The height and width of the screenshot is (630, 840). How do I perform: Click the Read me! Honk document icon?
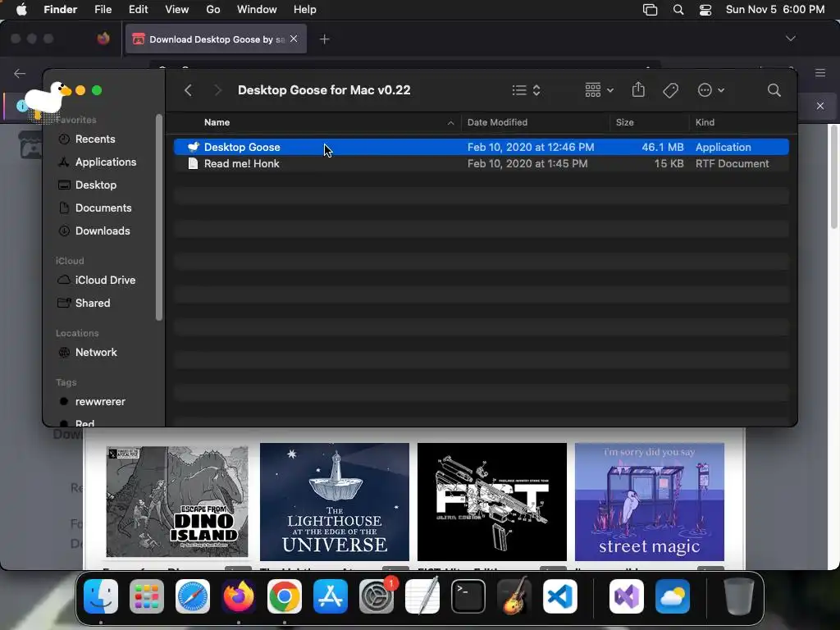pyautogui.click(x=193, y=163)
